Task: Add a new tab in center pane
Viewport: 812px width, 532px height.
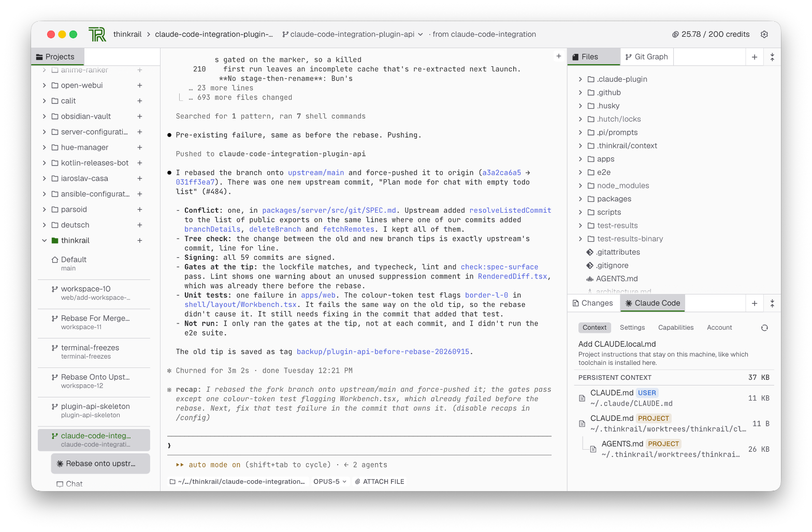Action: [x=559, y=56]
